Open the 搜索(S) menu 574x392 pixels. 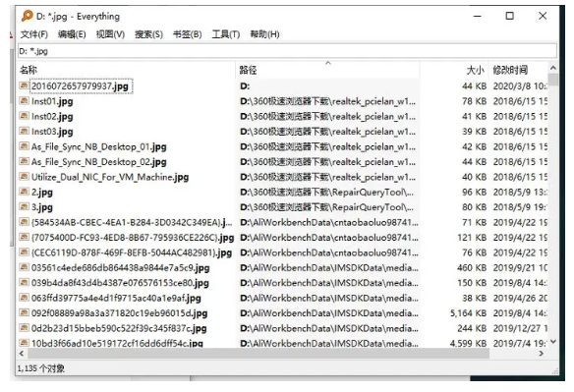pos(148,34)
